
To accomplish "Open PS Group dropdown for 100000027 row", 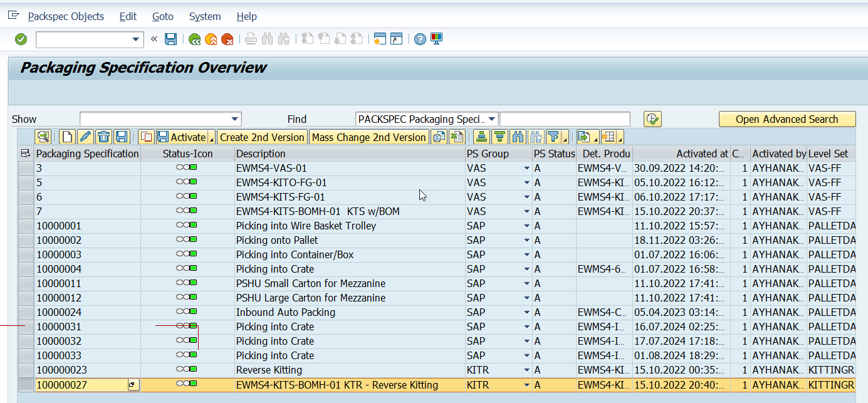I will pyautogui.click(x=526, y=385).
